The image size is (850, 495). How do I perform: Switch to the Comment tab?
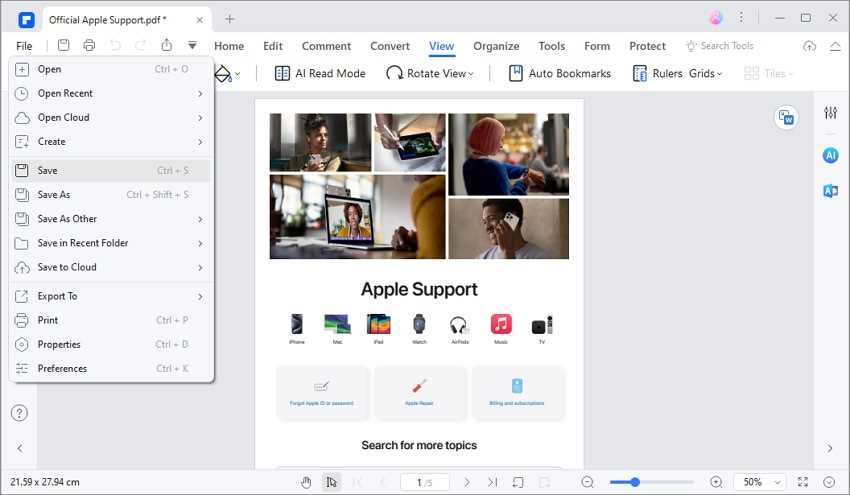click(x=326, y=46)
